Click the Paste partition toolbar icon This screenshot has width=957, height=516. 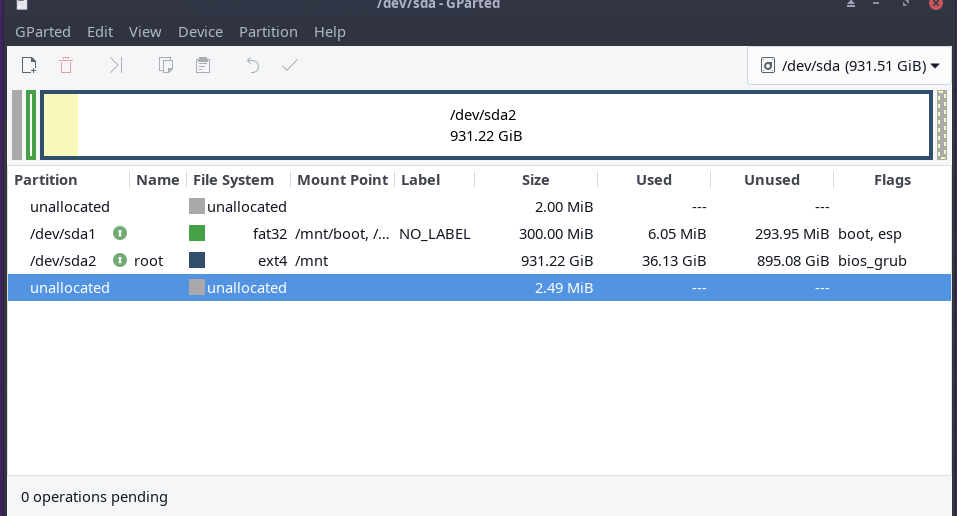pos(203,66)
